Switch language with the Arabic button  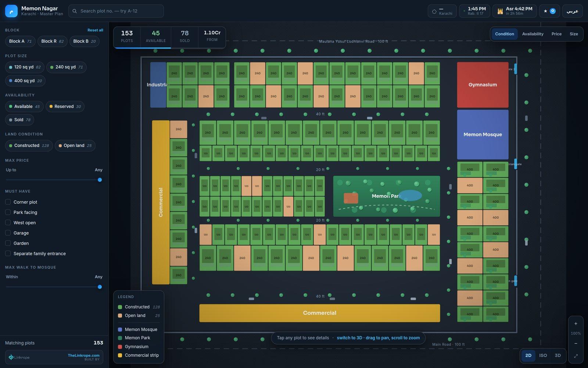tap(572, 11)
